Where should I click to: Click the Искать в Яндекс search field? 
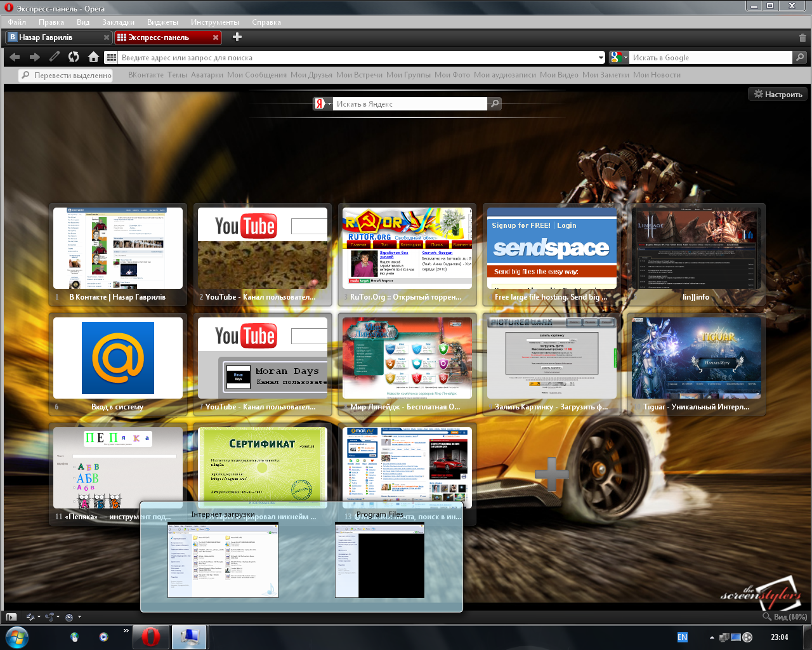[410, 103]
